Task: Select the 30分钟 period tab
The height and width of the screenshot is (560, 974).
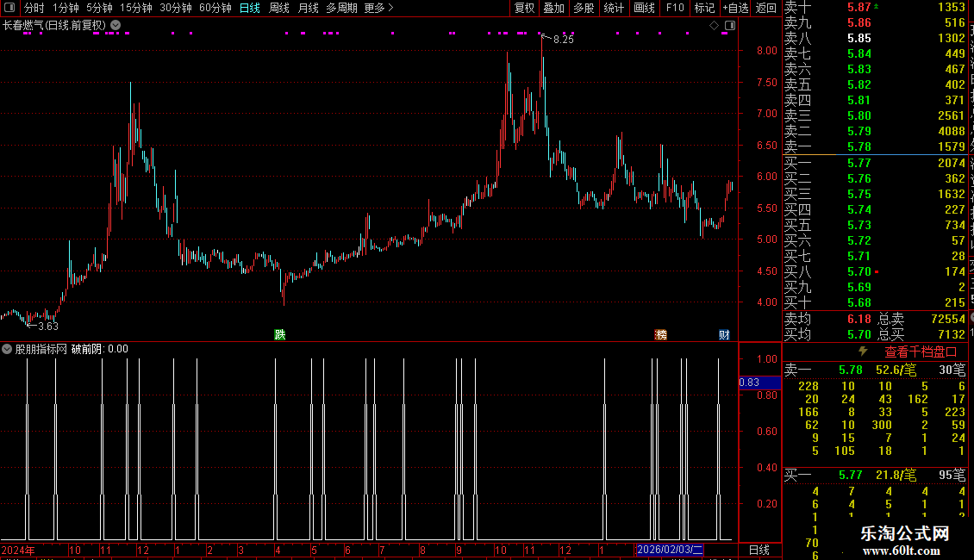Action: pos(176,8)
